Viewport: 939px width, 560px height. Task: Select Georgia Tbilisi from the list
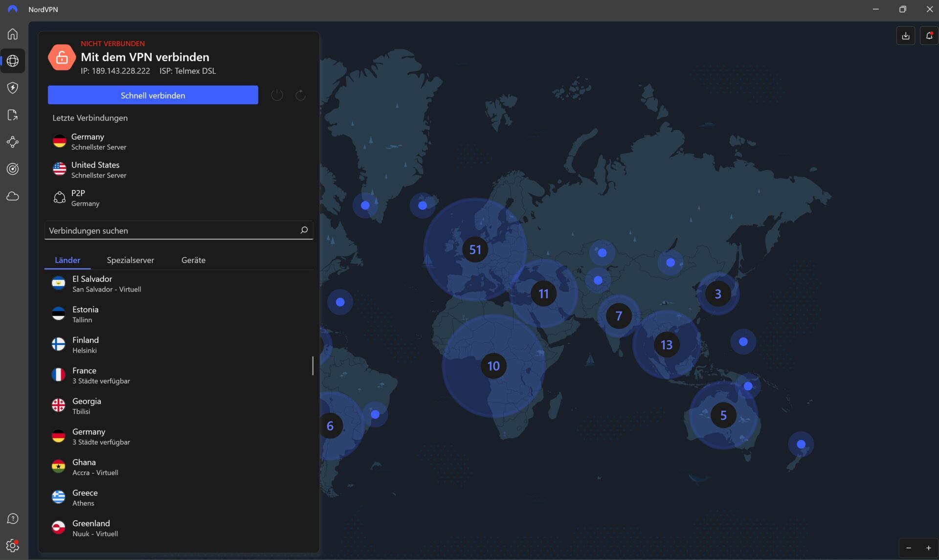(179, 406)
